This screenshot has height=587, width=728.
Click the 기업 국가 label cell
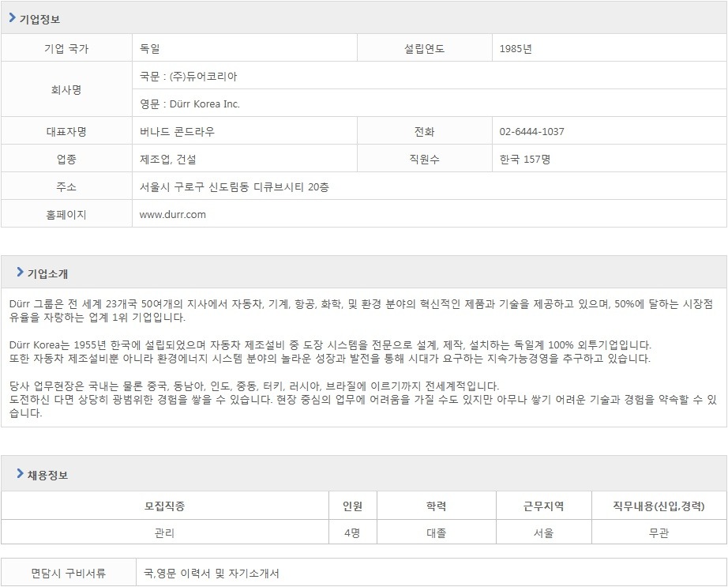[66, 48]
